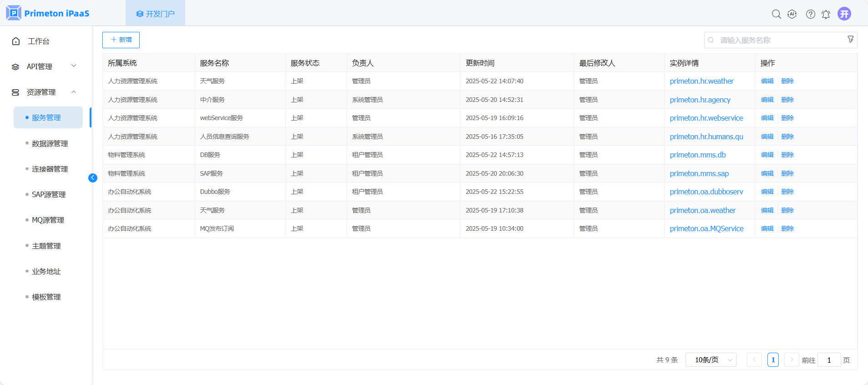Open the notifications bell
The image size is (868, 385).
tap(826, 14)
